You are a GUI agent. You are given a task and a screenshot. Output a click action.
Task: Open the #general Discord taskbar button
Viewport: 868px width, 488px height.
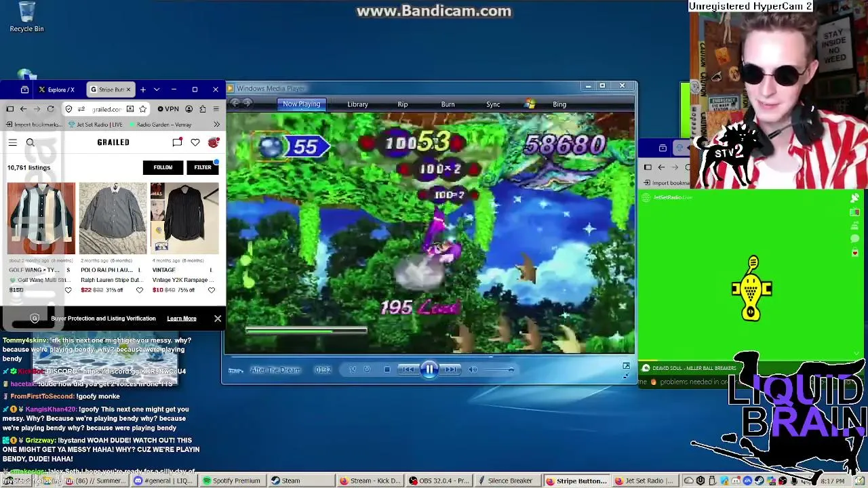click(163, 481)
